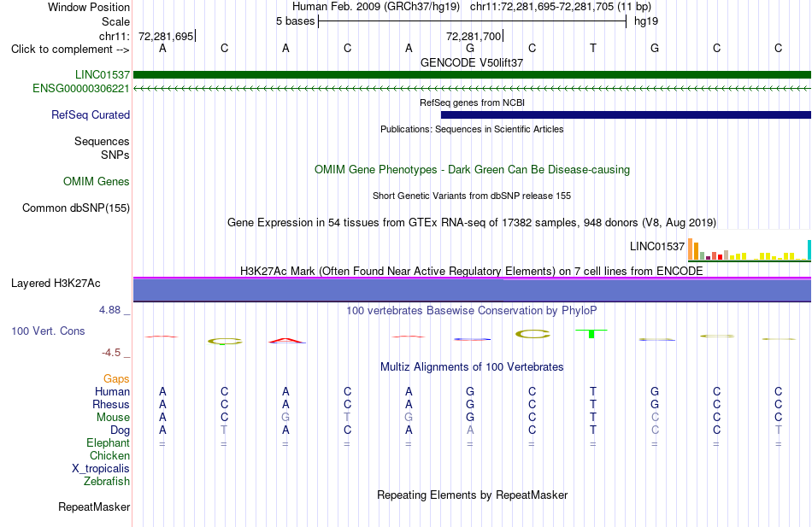The width and height of the screenshot is (812, 527).
Task: Select the Mouse species row label
Action: point(114,418)
